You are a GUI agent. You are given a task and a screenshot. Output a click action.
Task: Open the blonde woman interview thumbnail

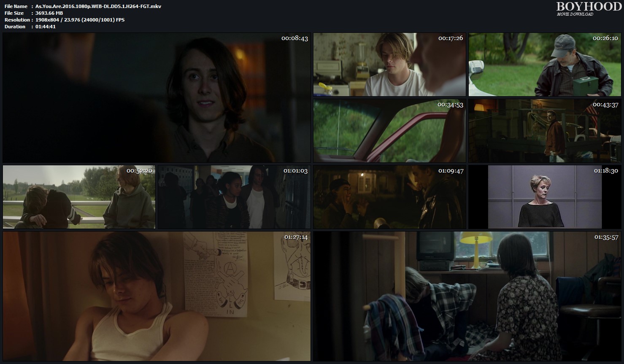545,197
